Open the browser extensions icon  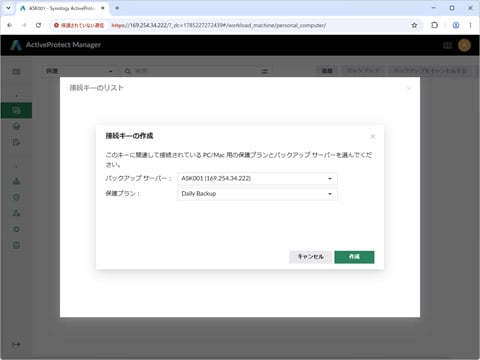point(435,25)
